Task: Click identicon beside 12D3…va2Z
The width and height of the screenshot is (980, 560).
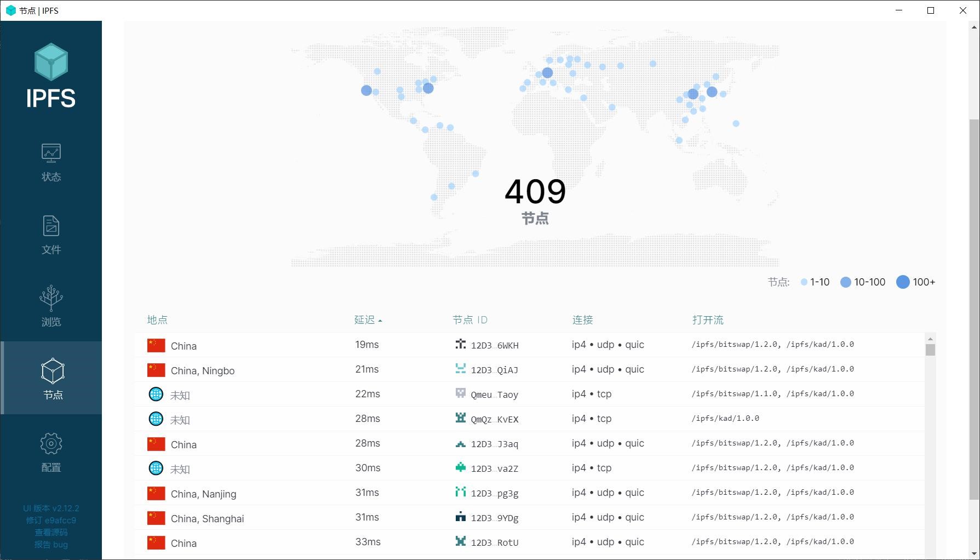Action: click(x=461, y=467)
